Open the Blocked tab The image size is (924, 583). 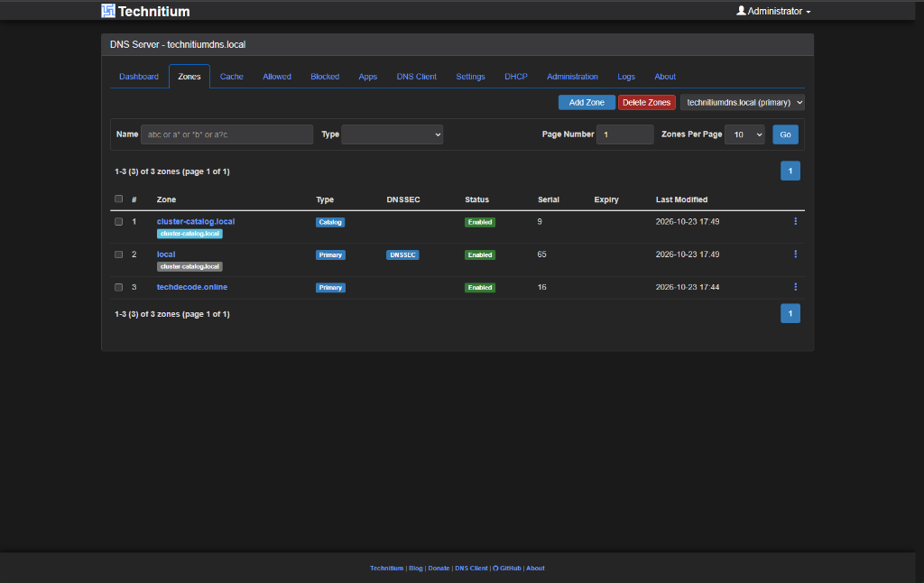coord(325,77)
